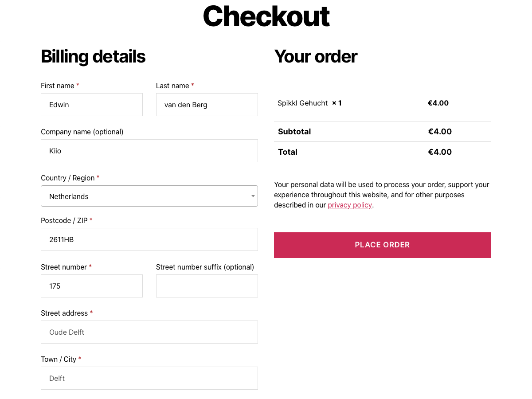Click the Checkout page heading
The width and height of the screenshot is (532, 399).
[266, 16]
